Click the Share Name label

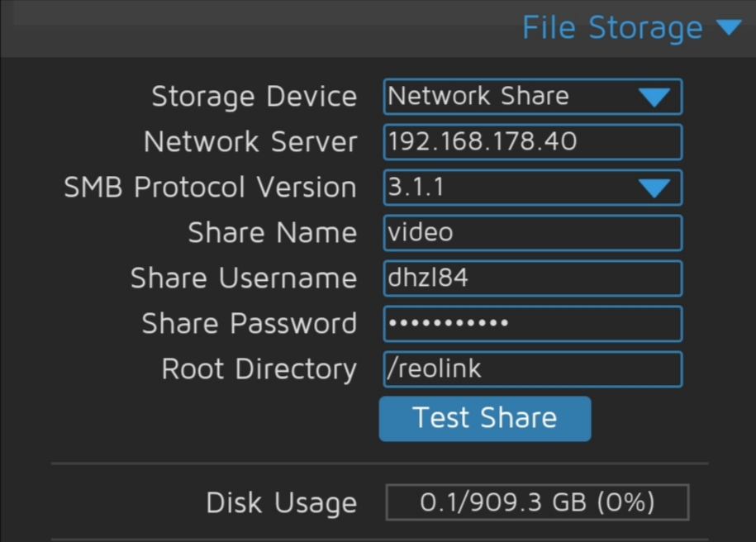[x=272, y=233]
